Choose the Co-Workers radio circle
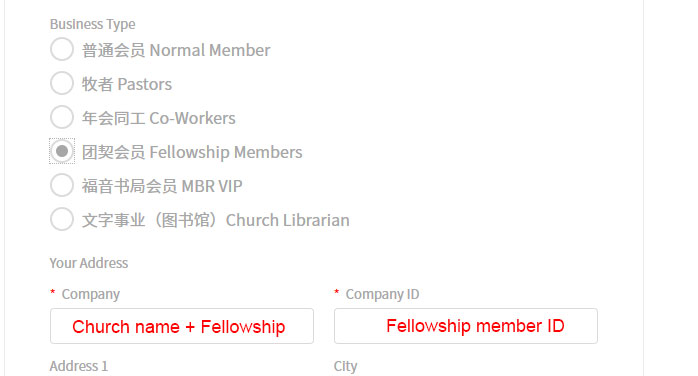 click(62, 117)
